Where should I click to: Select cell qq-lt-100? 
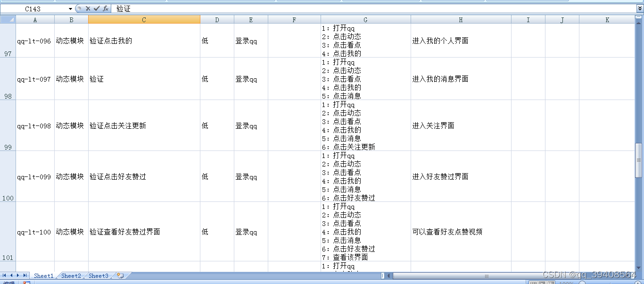click(35, 232)
